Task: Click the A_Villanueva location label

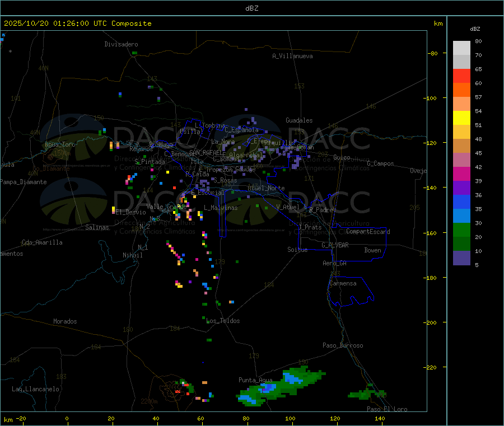Action: pos(292,56)
